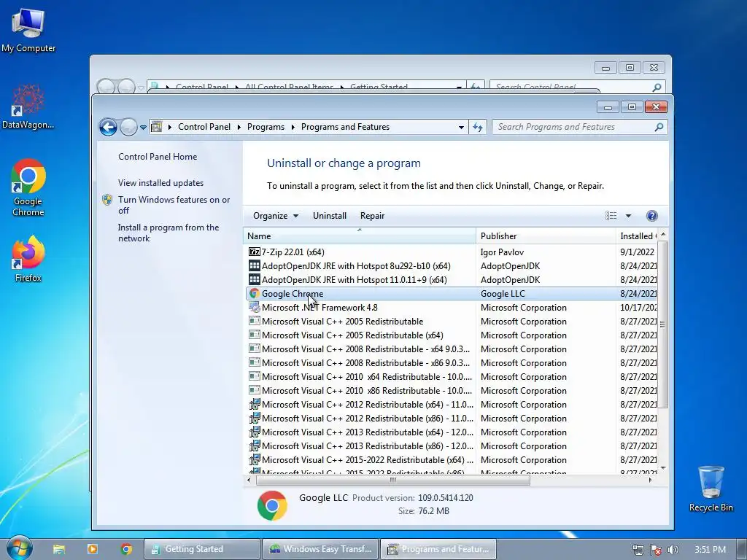Open the Help question mark button
Viewport: 747px width, 560px height.
point(651,216)
